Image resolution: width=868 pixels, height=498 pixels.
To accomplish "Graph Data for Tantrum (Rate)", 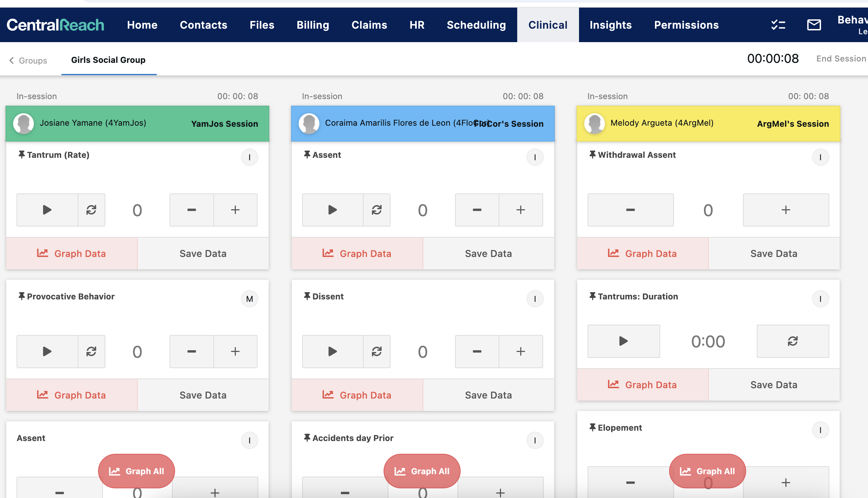I will (71, 253).
